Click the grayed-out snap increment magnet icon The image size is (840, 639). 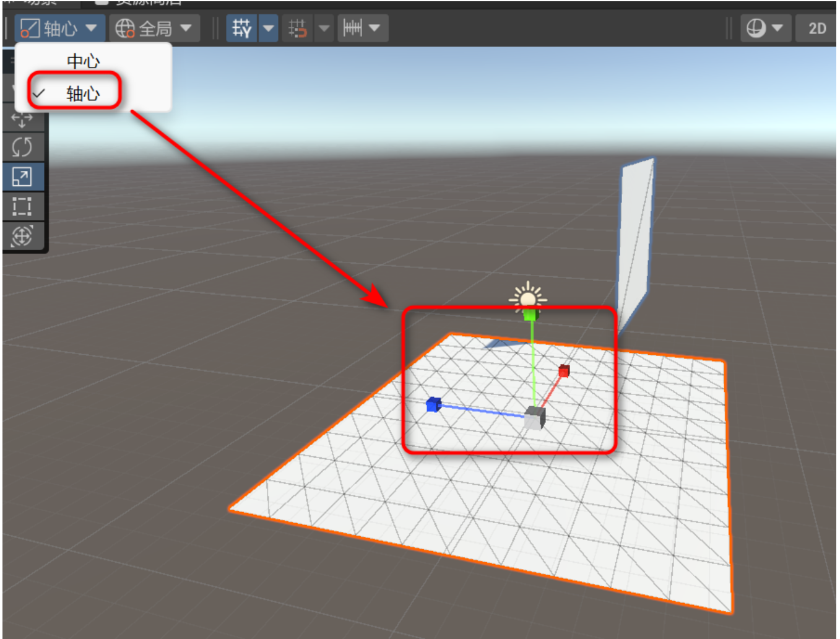click(x=298, y=28)
